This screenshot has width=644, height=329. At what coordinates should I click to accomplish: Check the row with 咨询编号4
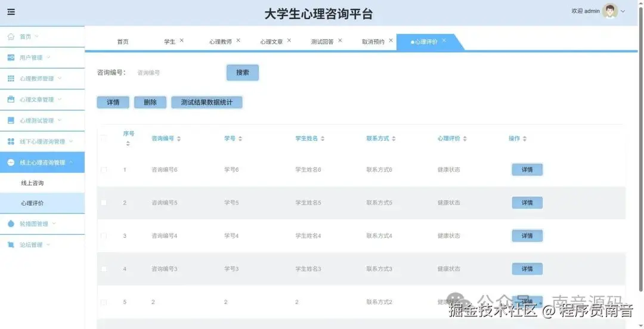(104, 236)
